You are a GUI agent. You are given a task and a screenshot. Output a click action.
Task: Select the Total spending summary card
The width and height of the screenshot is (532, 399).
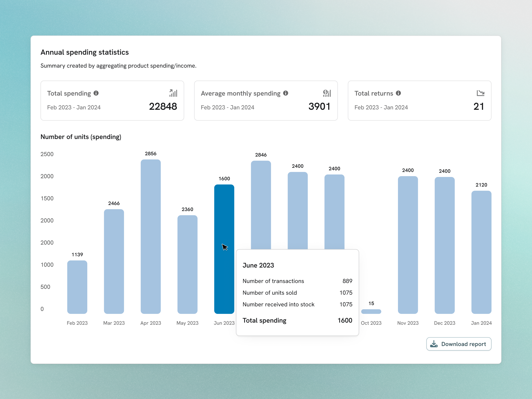(x=112, y=101)
